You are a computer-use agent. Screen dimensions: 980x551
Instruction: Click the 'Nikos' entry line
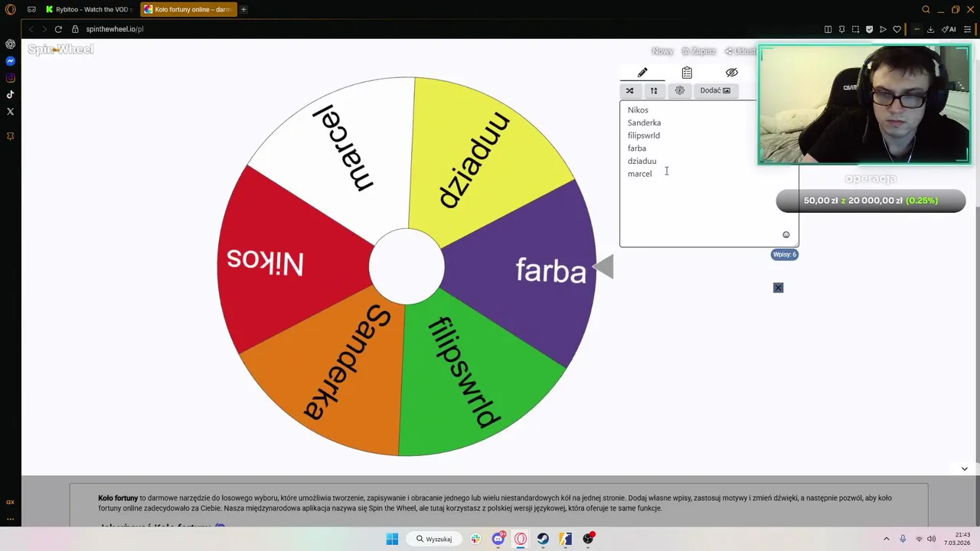[x=638, y=110]
